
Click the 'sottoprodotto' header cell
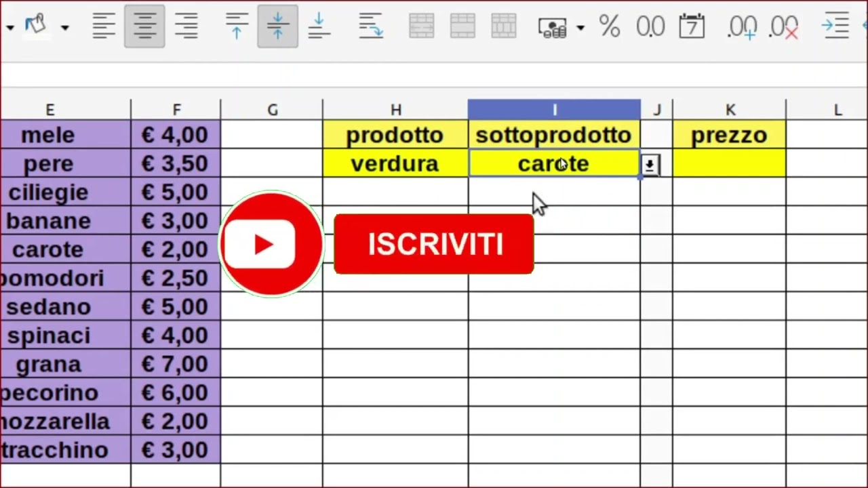pos(554,135)
